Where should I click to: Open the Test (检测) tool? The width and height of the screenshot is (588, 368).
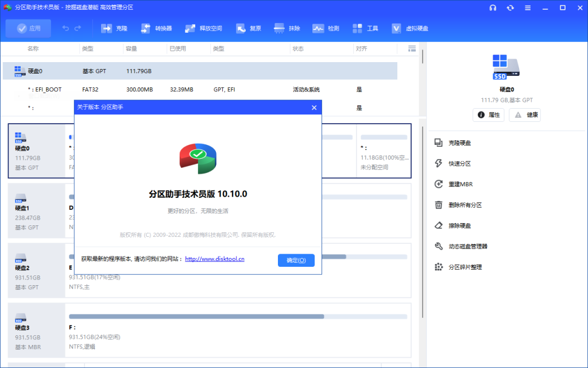click(x=326, y=28)
